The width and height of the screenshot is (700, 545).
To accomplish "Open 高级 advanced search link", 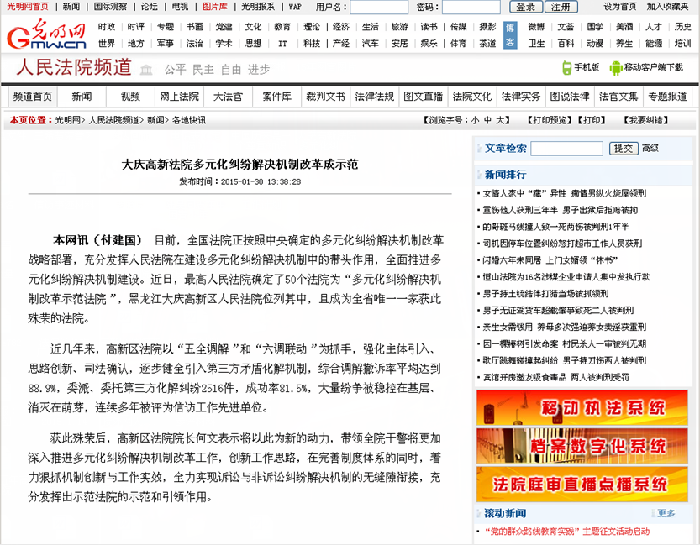I will pos(650,148).
